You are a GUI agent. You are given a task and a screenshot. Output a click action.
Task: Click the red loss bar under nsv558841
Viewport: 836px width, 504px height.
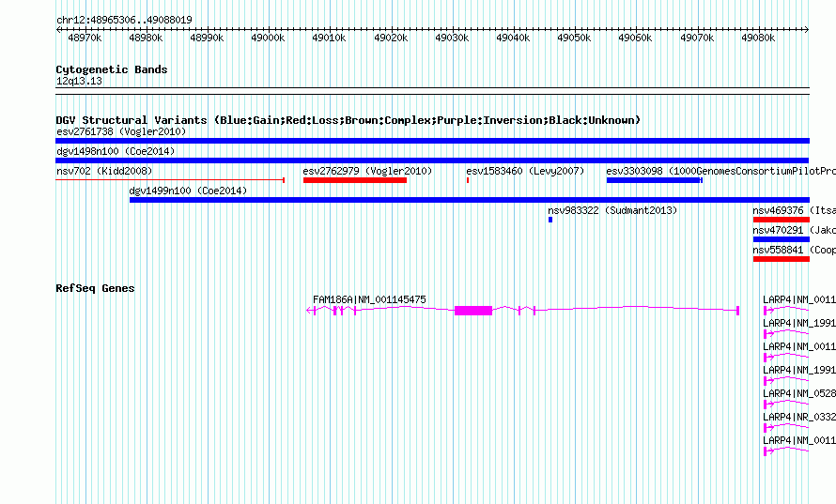point(782,259)
